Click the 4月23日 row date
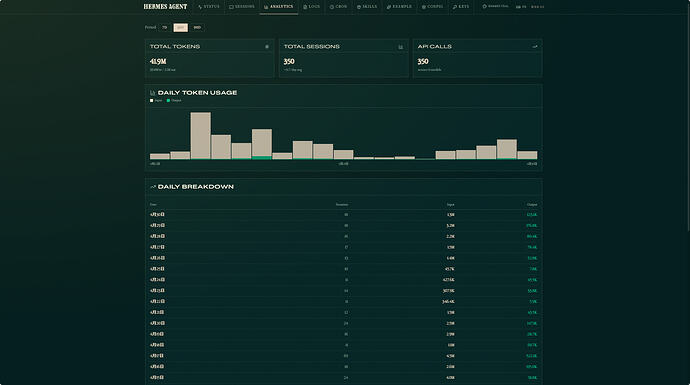 pyautogui.click(x=157, y=291)
